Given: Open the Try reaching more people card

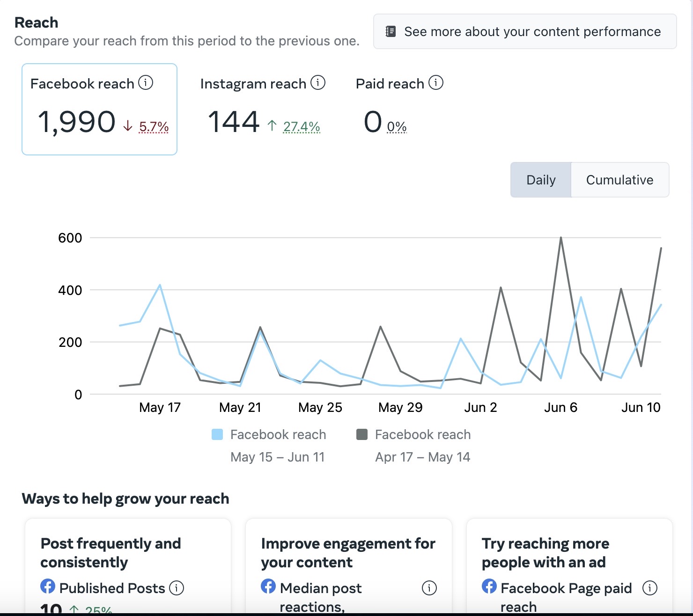Looking at the screenshot, I should [569, 553].
